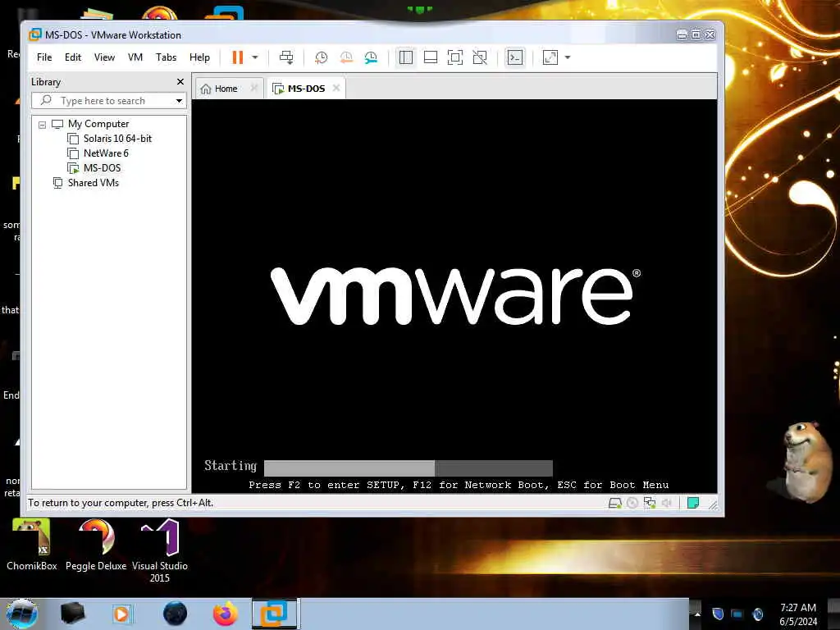Open the Help menu
The image size is (840, 630).
(199, 57)
